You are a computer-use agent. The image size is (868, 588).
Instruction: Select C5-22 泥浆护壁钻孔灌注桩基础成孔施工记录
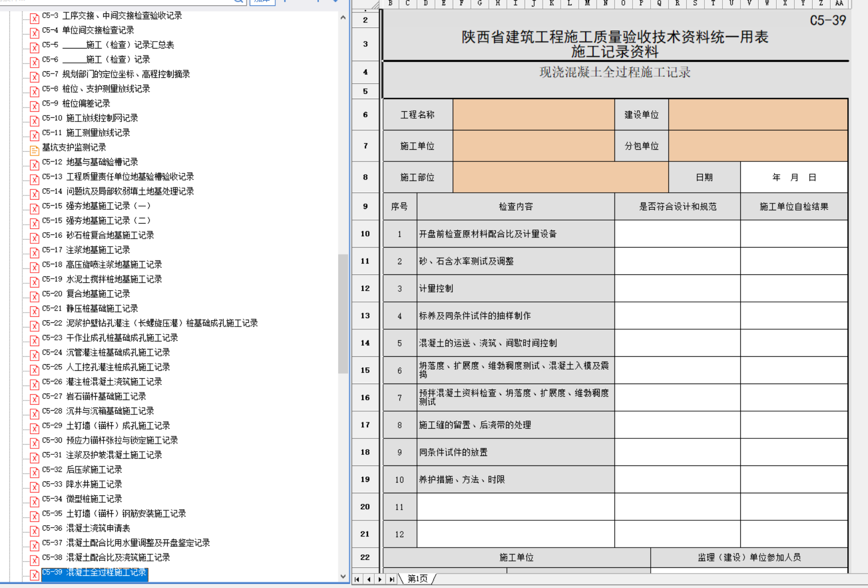pyautogui.click(x=150, y=323)
